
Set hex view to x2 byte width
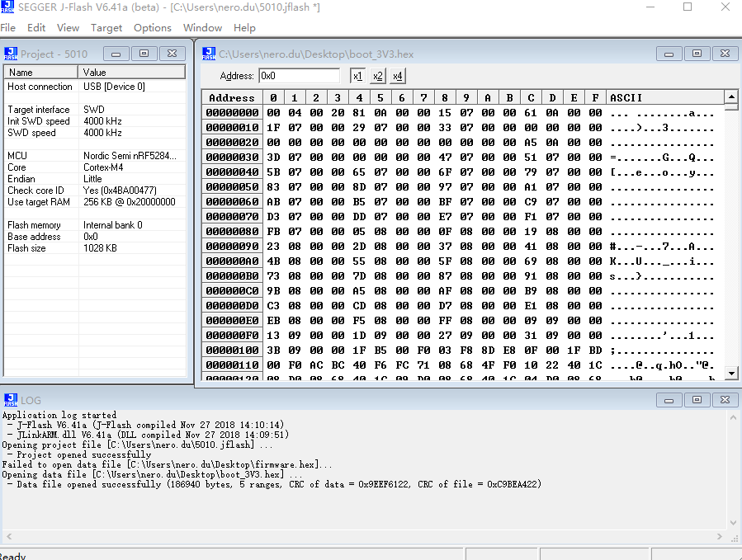[378, 76]
